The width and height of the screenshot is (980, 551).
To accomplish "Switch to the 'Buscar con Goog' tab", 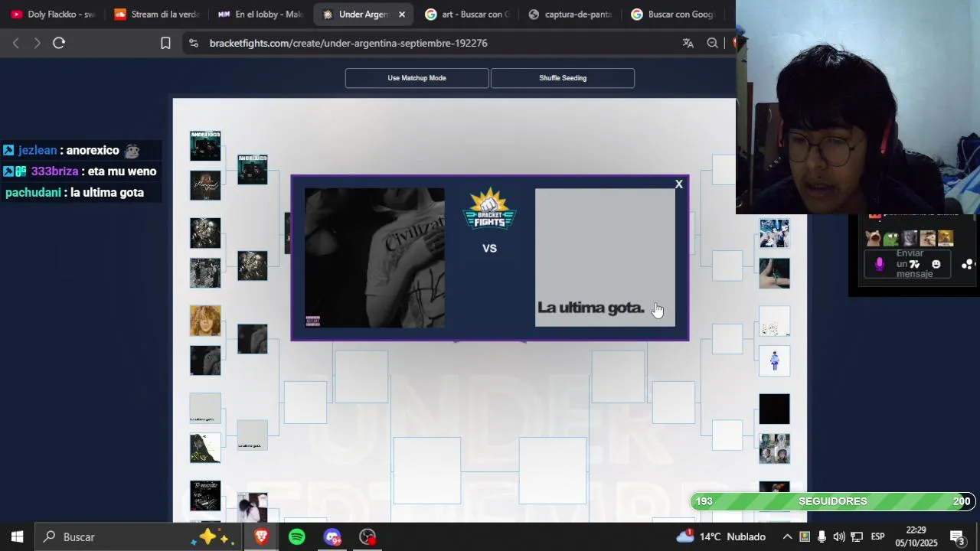I will click(674, 15).
